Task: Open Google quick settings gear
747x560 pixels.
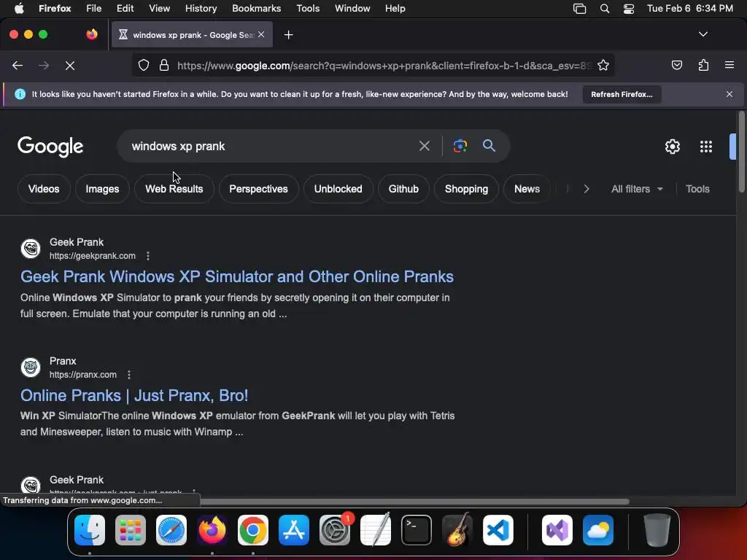Action: tap(672, 147)
